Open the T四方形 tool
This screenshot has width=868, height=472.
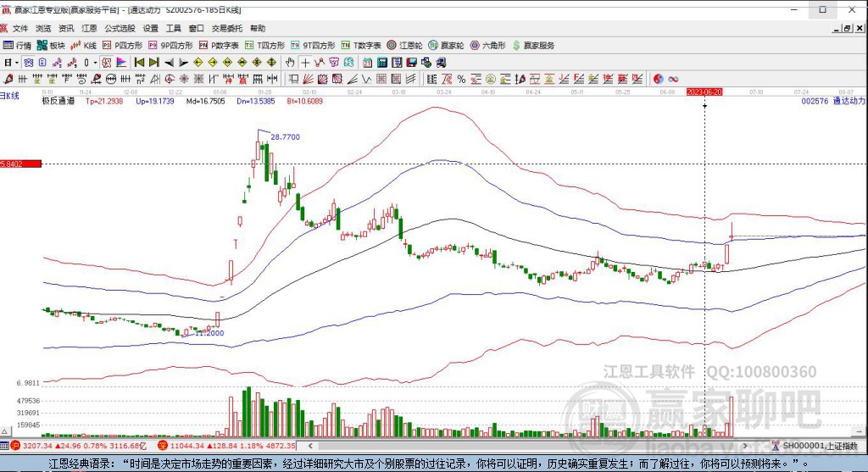coord(264,46)
